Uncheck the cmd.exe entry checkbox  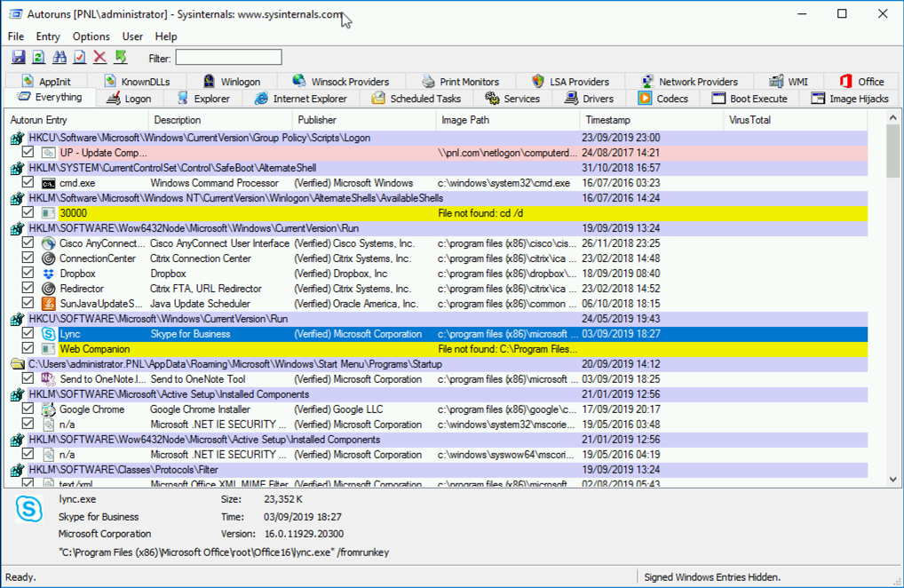click(x=28, y=181)
